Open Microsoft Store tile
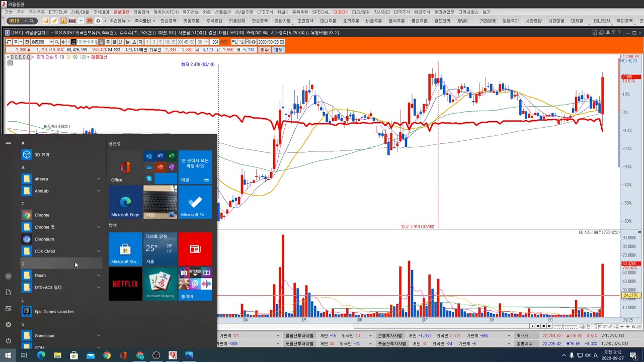This screenshot has width=644, height=362. pos(125,249)
